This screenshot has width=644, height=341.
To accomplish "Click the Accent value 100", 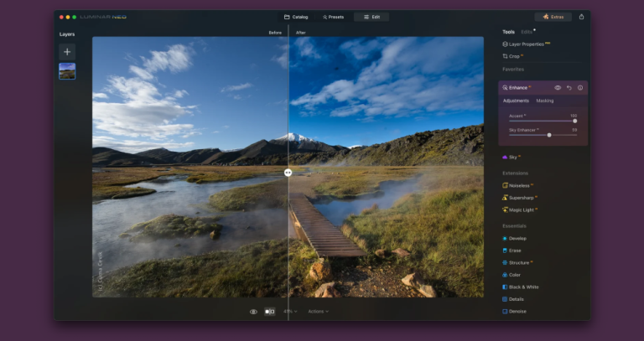I will pos(574,116).
